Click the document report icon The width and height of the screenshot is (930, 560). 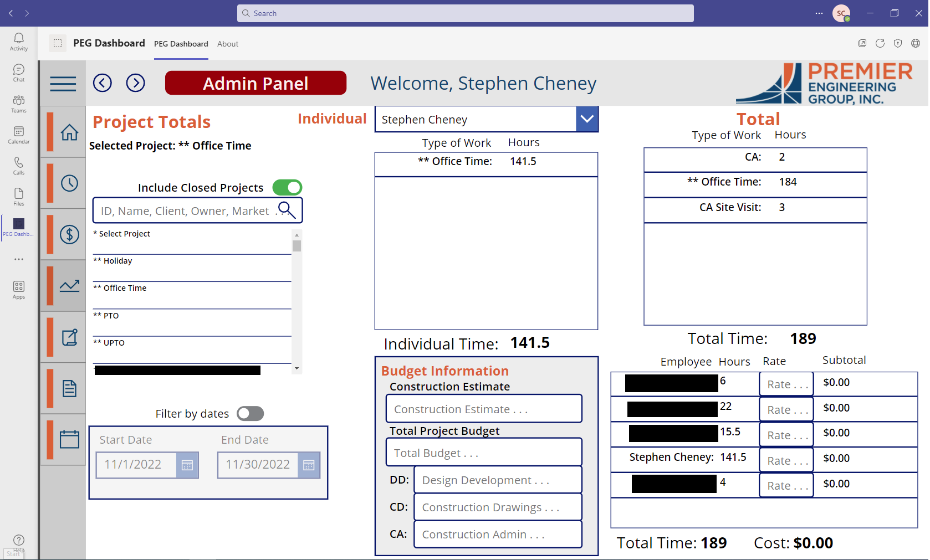(70, 388)
